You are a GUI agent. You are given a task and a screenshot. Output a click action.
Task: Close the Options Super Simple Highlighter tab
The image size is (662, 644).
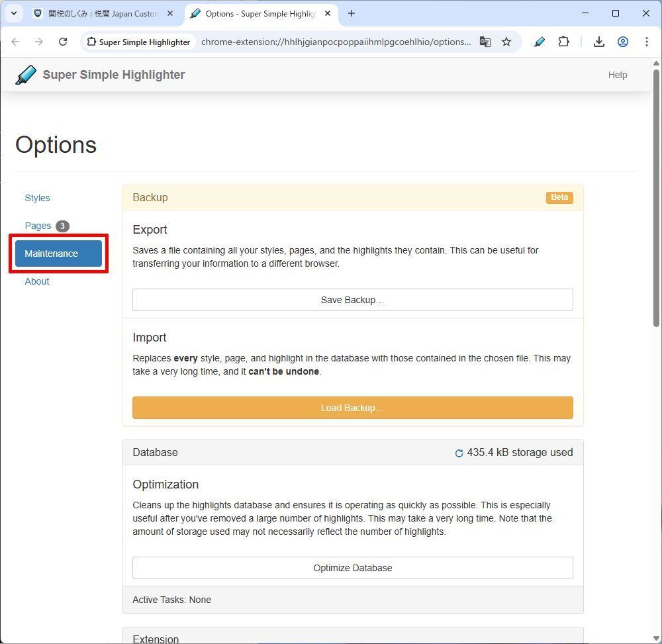coord(328,13)
